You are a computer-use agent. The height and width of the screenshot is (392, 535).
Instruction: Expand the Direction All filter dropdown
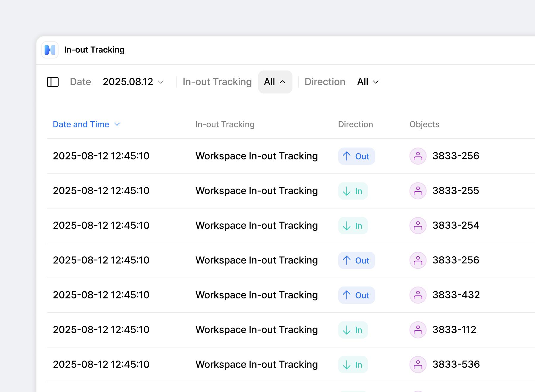tap(368, 82)
